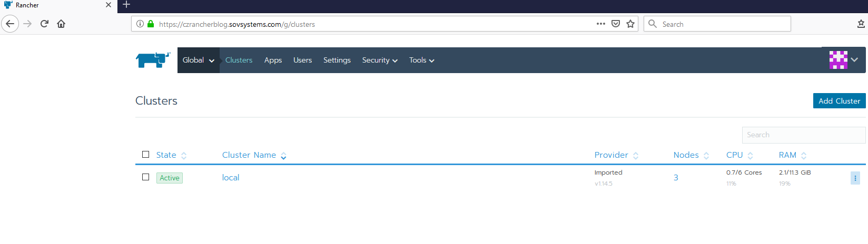
Task: Toggle the select-all clusters checkbox in header
Action: 146,154
